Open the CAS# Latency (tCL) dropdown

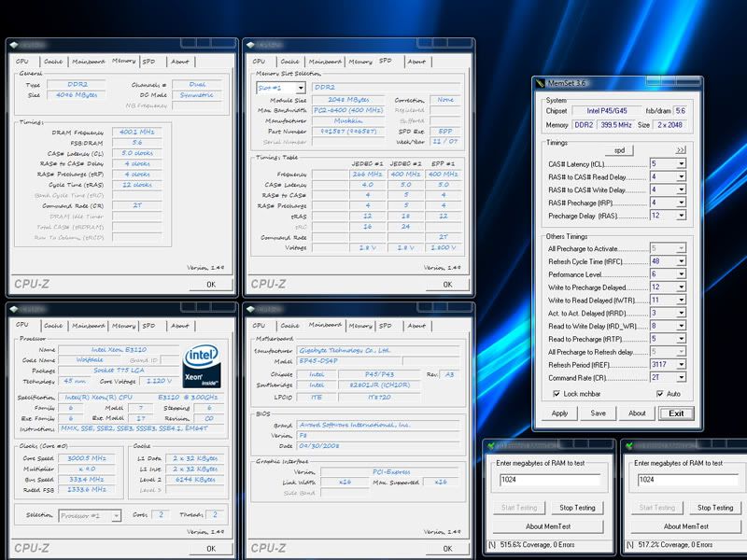(x=682, y=164)
